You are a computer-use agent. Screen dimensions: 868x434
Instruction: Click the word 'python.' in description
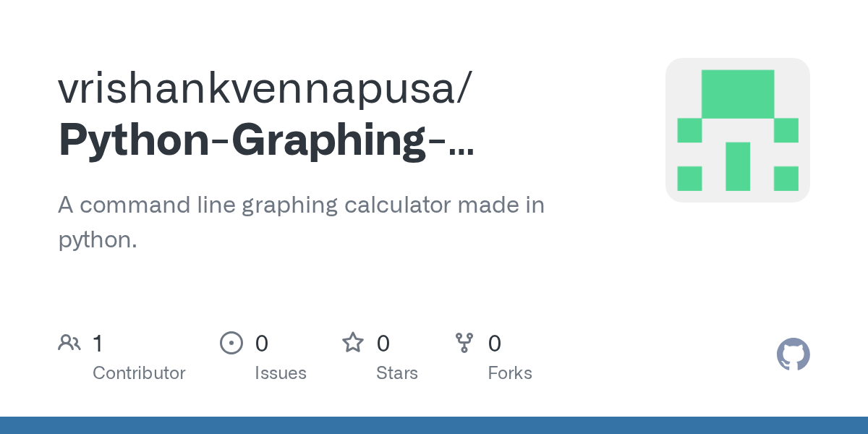point(97,239)
